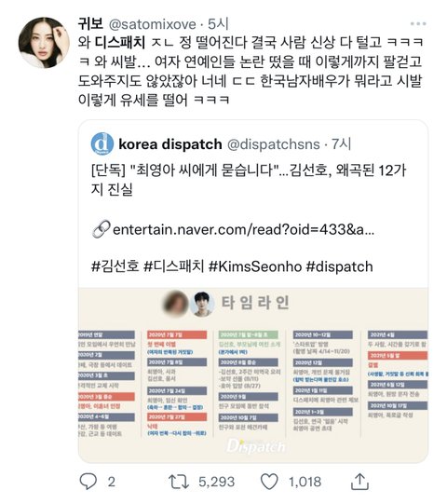Screen dimensions: 447x504
Task: Open the reply comment bubble icon
Action: (88, 482)
